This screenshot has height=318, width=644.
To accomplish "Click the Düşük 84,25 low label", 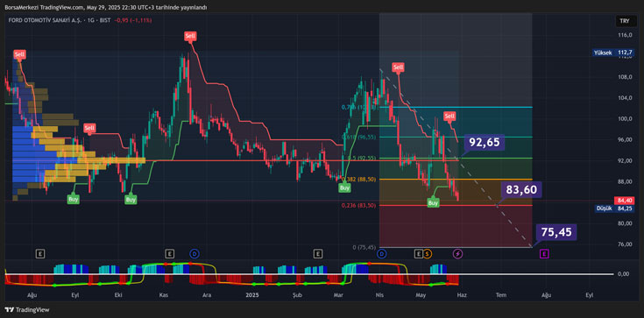I will pyautogui.click(x=614, y=208).
